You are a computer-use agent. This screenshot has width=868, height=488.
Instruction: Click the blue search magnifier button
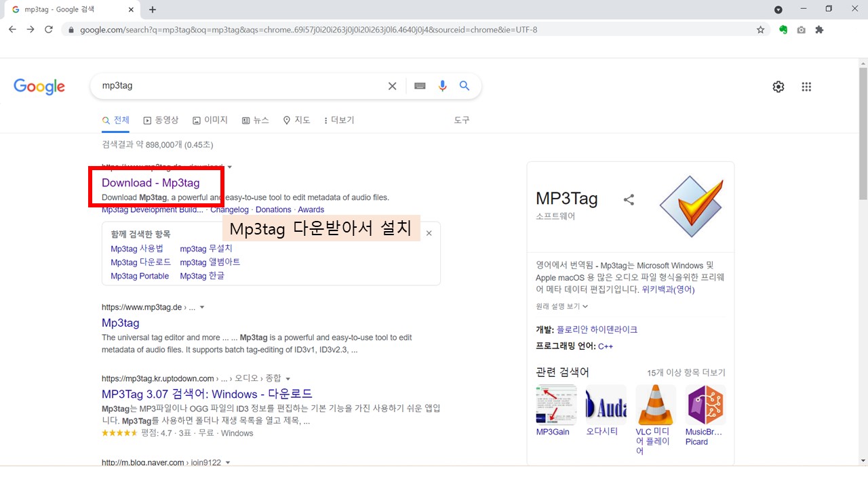(x=465, y=86)
